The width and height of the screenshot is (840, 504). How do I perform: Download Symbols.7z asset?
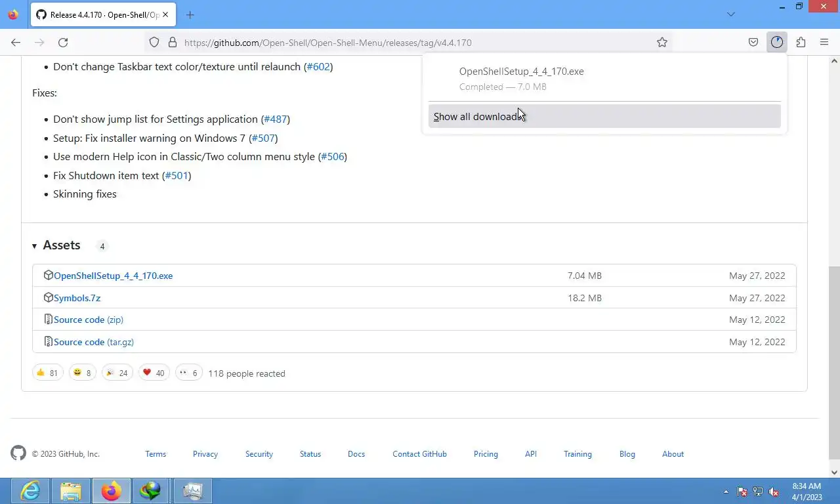coord(77,298)
